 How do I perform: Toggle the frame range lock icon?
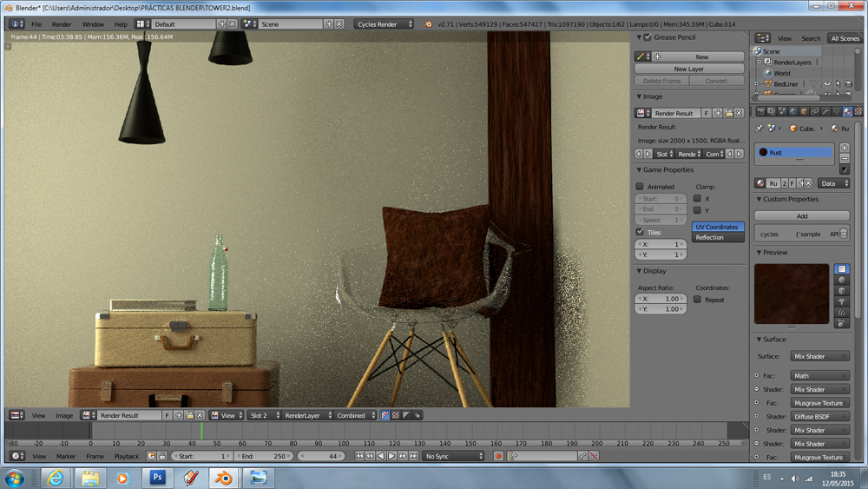162,456
